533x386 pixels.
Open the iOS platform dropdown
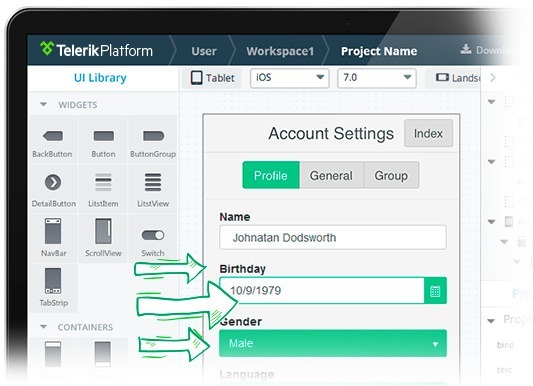pyautogui.click(x=290, y=78)
